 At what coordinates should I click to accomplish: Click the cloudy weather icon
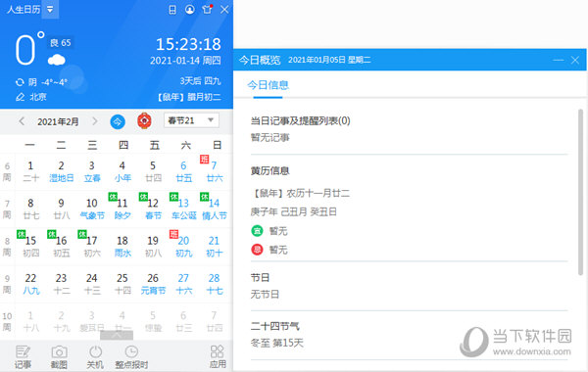[x=57, y=59]
